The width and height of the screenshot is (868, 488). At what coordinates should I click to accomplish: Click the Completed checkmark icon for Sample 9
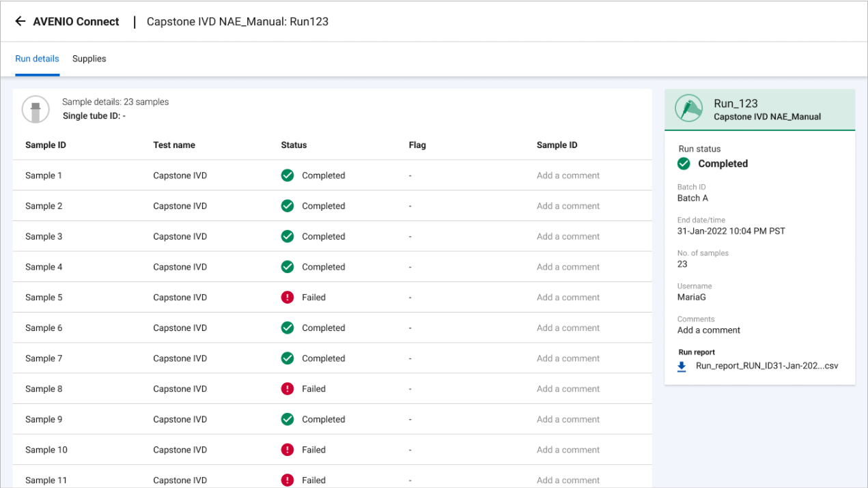(x=288, y=419)
